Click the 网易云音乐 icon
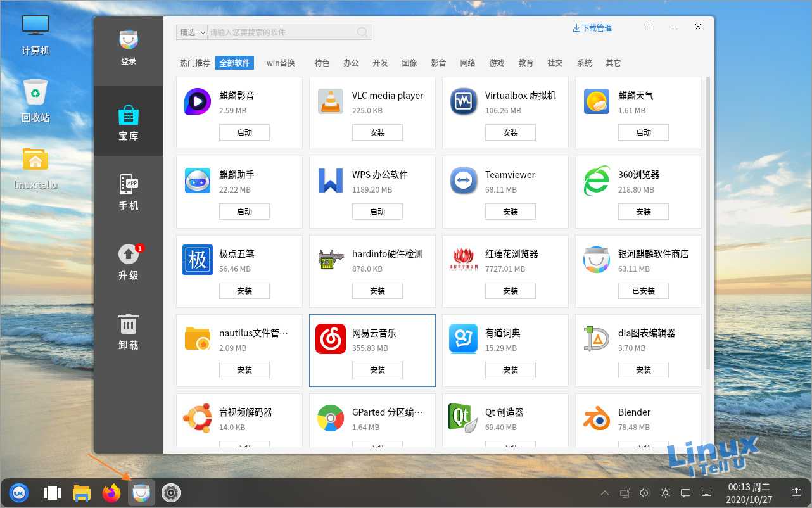 tap(330, 339)
